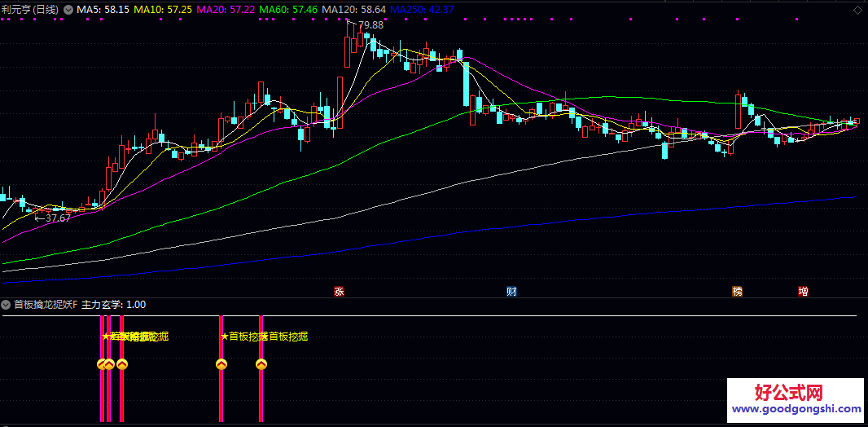
Task: Open the red 增 event marker
Action: pos(803,291)
